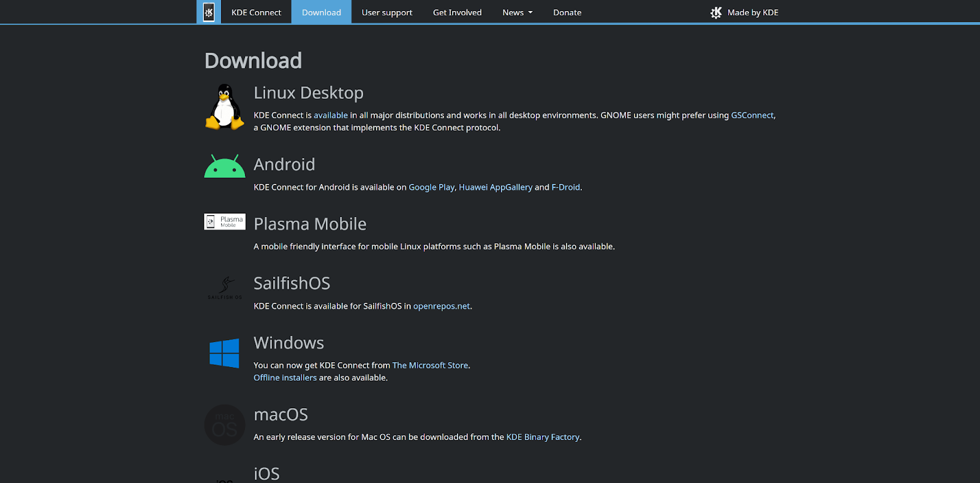Click the macOS circular logo icon
This screenshot has height=483, width=980.
tap(225, 425)
